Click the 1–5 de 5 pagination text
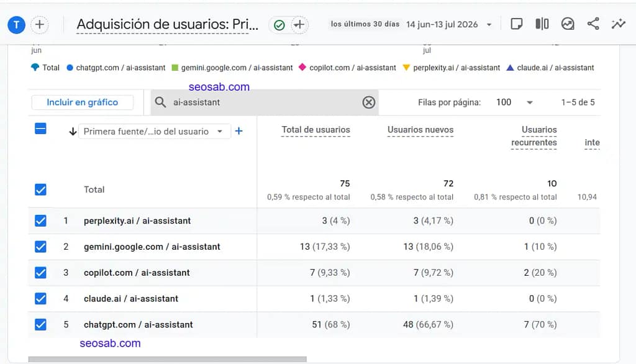This screenshot has height=364, width=636. (578, 102)
